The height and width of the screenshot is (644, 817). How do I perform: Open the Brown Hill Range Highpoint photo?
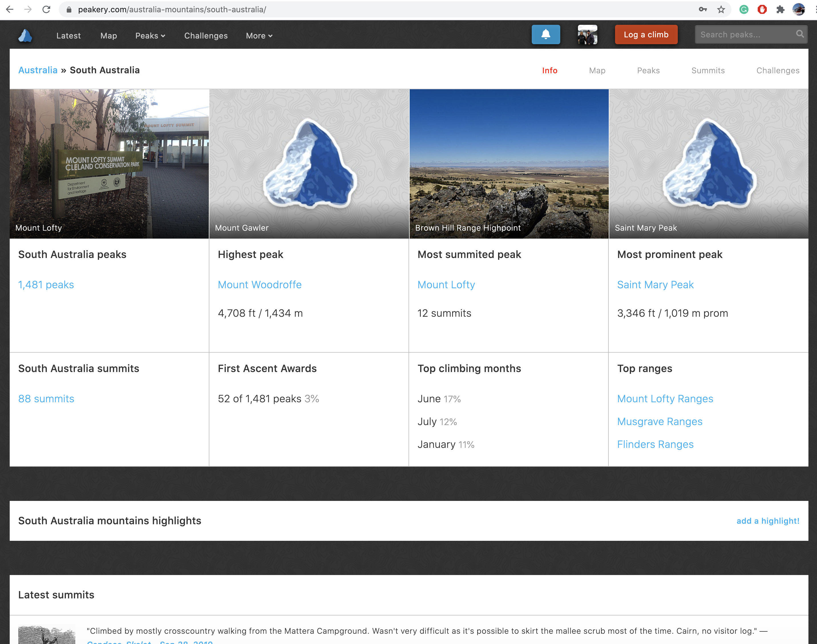(508, 164)
